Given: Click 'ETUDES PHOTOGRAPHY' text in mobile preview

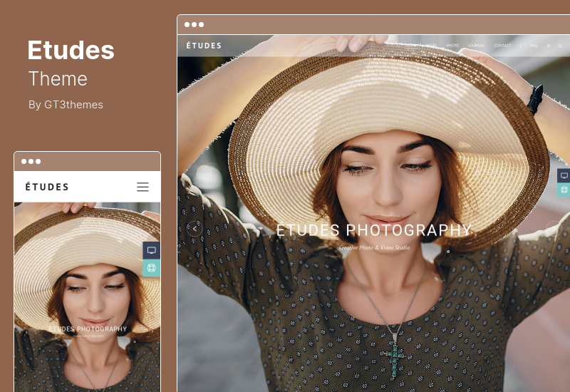Looking at the screenshot, I should (88, 329).
